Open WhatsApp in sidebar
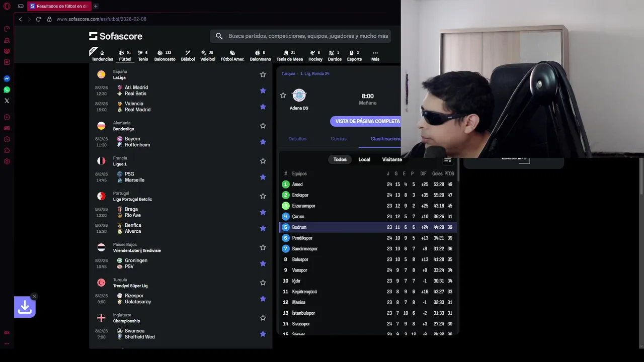The image size is (644, 362). tap(7, 90)
